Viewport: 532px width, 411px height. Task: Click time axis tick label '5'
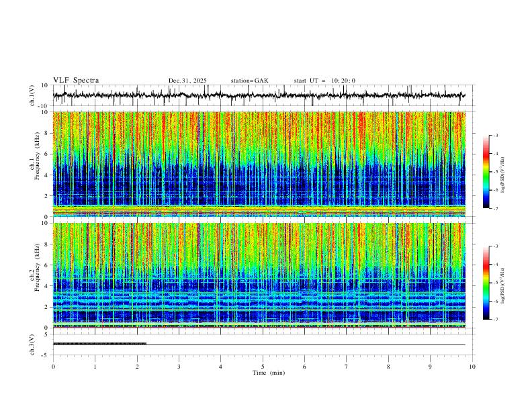(x=263, y=367)
